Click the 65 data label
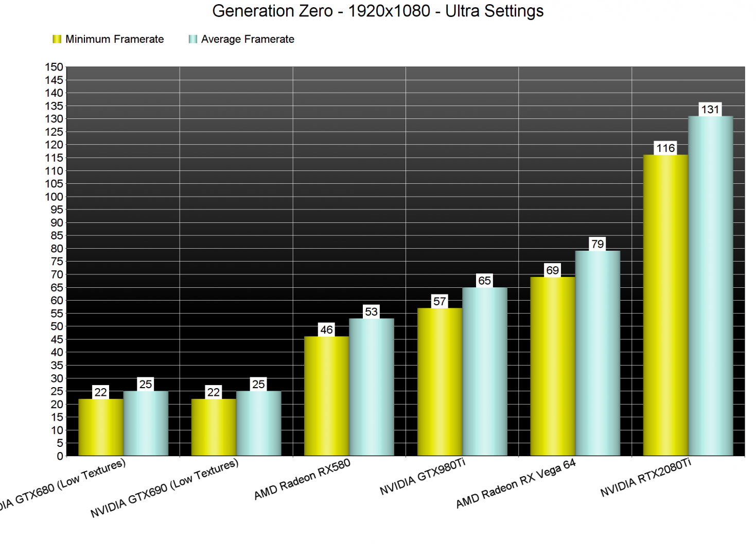 tap(484, 281)
